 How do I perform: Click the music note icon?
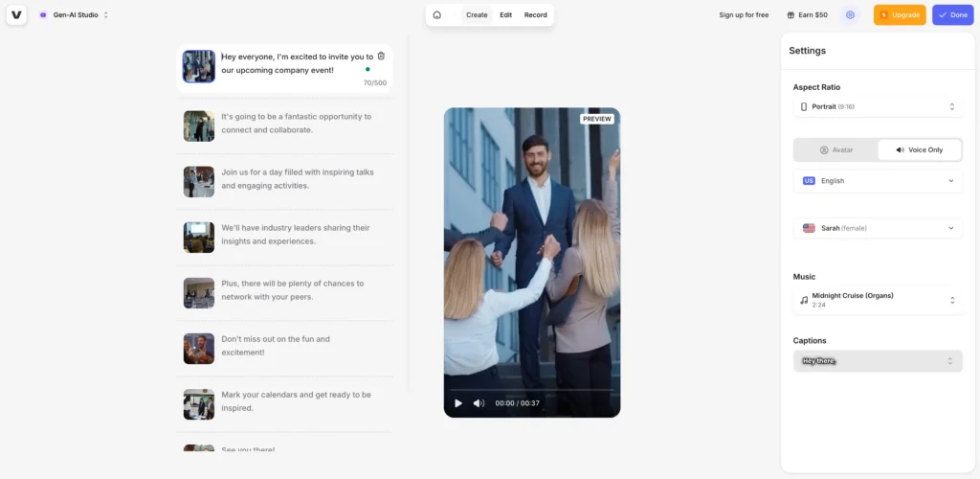click(x=804, y=300)
